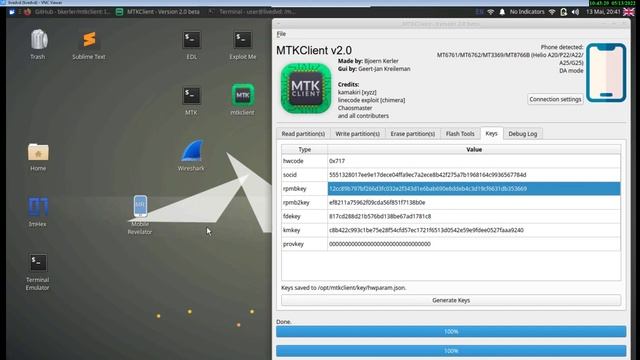
Task: Click the detected phone illustration
Action: (606, 73)
